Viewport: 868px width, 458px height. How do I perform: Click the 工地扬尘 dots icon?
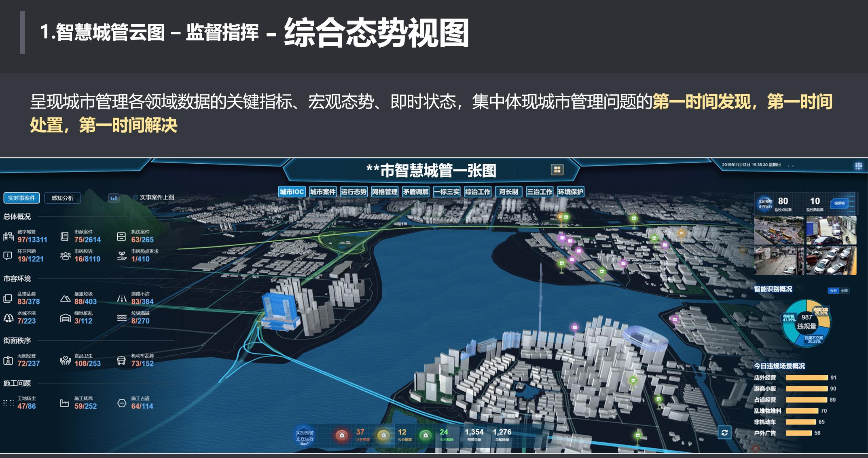coord(8,403)
